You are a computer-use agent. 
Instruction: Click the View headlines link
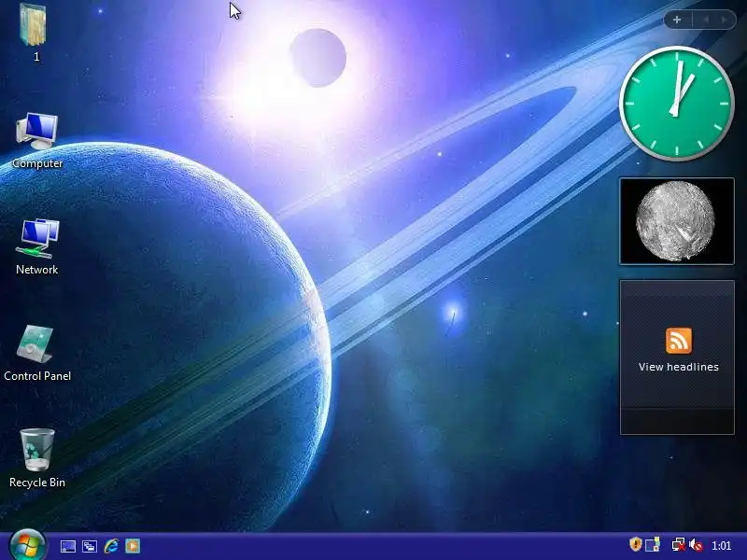(x=679, y=367)
